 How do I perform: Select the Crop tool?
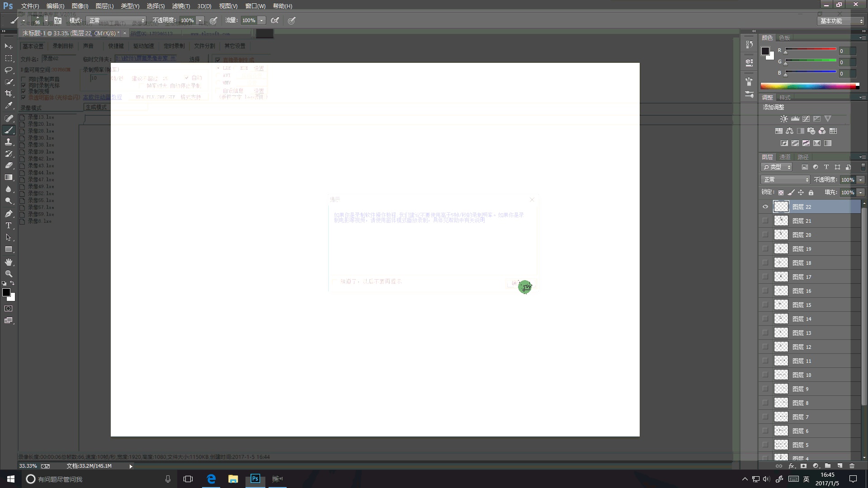pyautogui.click(x=9, y=94)
